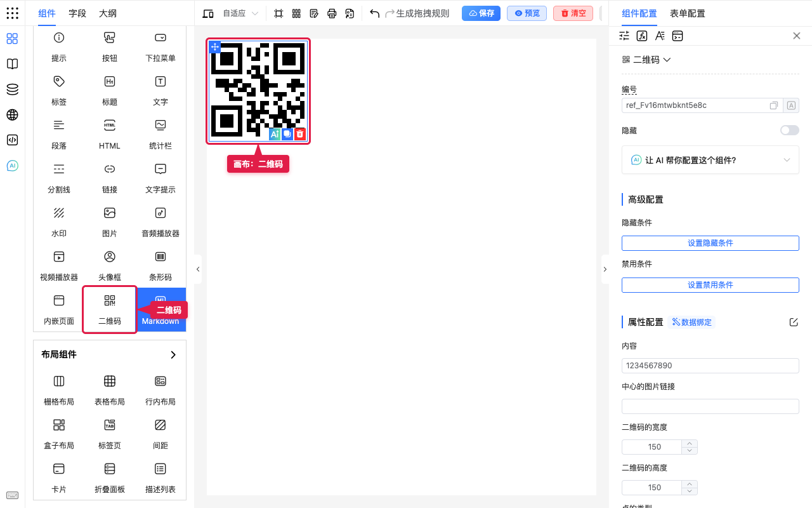This screenshot has height=508, width=812.
Task: Add the 水印 watermark component
Action: click(x=59, y=222)
